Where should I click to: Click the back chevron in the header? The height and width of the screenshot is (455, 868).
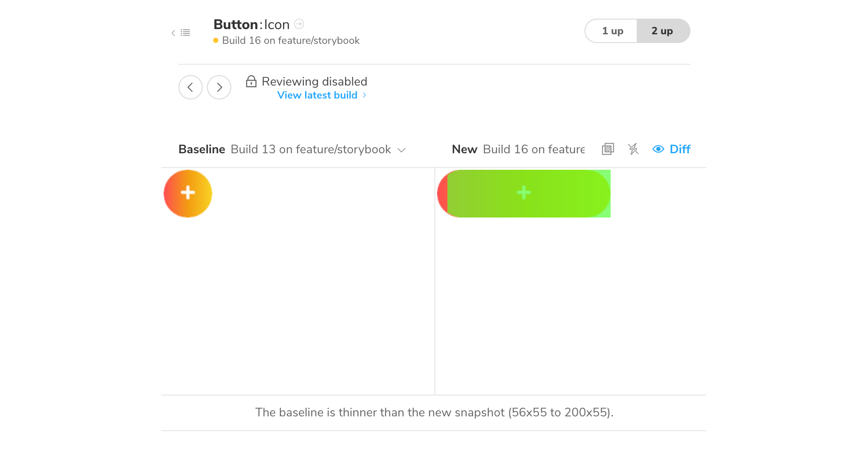tap(173, 33)
